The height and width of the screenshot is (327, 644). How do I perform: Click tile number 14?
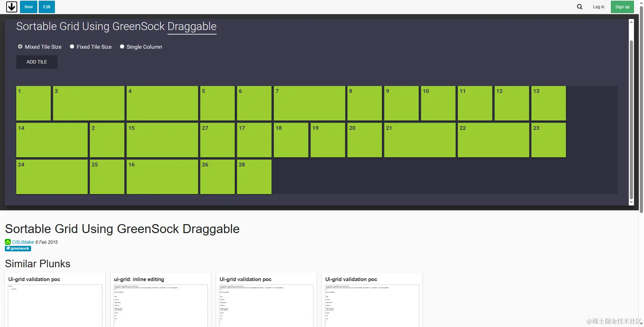52,140
